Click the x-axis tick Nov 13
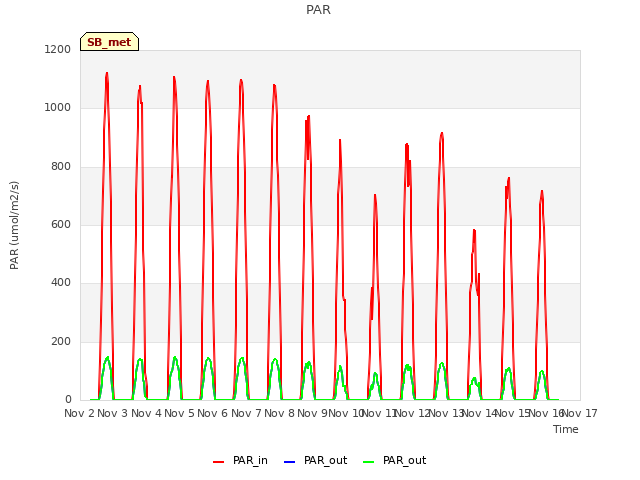The height and width of the screenshot is (480, 640). [445, 413]
